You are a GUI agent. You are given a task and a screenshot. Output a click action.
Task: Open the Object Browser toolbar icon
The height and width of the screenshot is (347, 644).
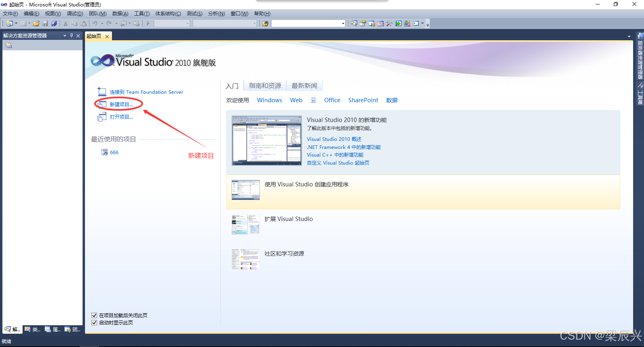point(380,23)
